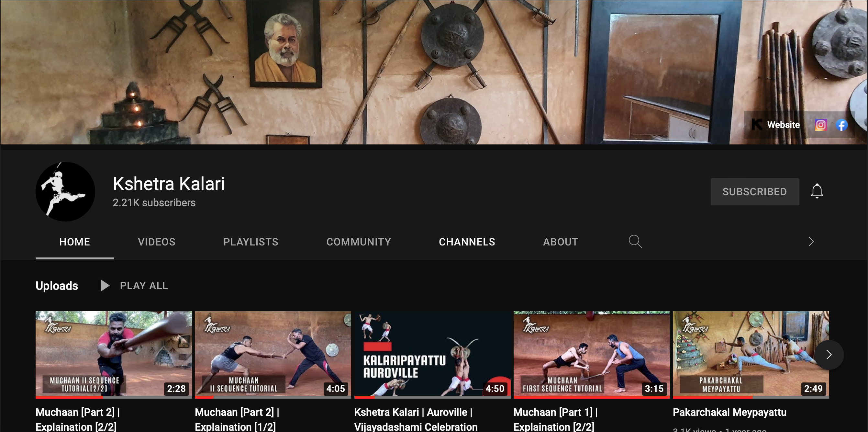Open the COMMUNITY tab
This screenshot has height=432, width=868.
(359, 242)
